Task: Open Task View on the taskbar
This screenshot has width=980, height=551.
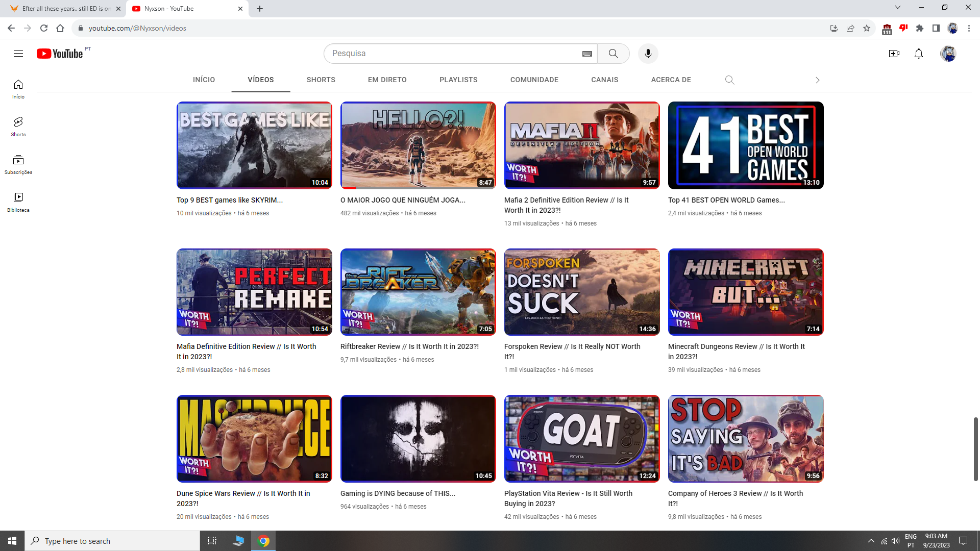Action: coord(212,541)
